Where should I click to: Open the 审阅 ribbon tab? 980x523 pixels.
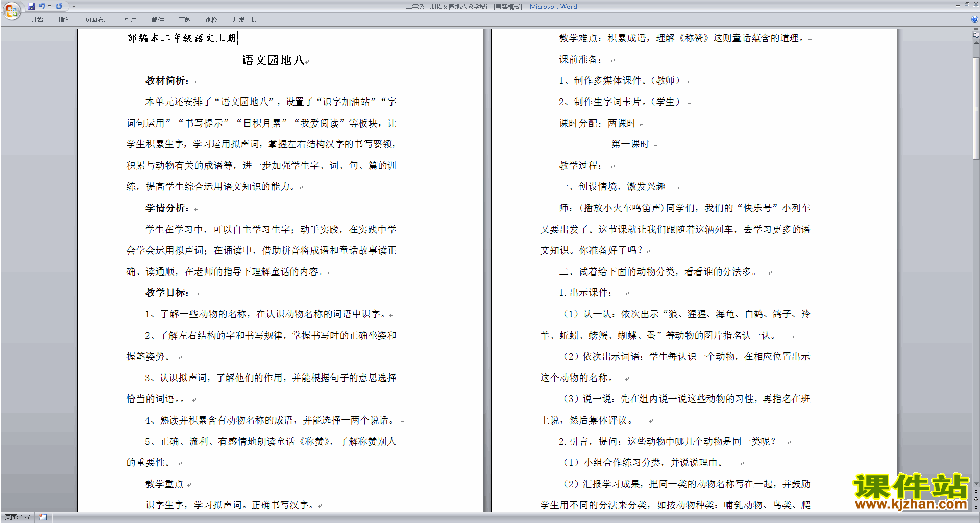185,20
